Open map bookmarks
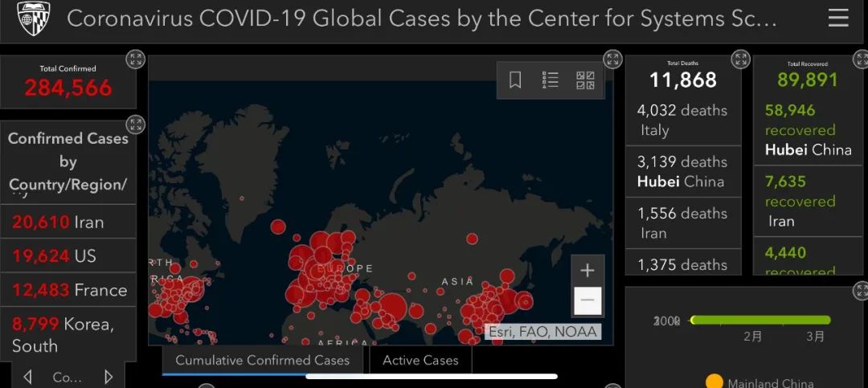The height and width of the screenshot is (388, 868). (515, 80)
